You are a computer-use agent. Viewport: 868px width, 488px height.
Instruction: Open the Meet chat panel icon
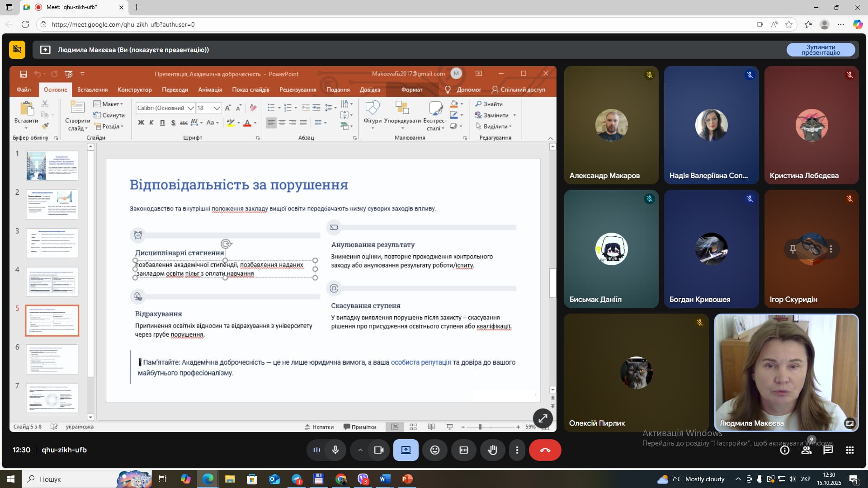click(x=828, y=450)
